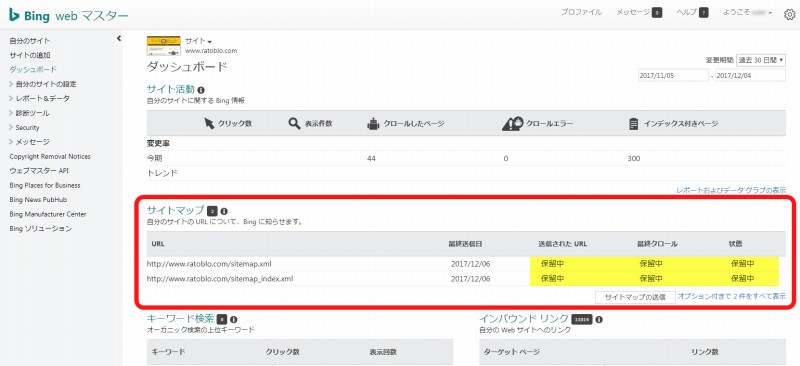Screen dimensions: 800x366
Task: Open the ようこそ user account dropdown
Action: [747, 12]
